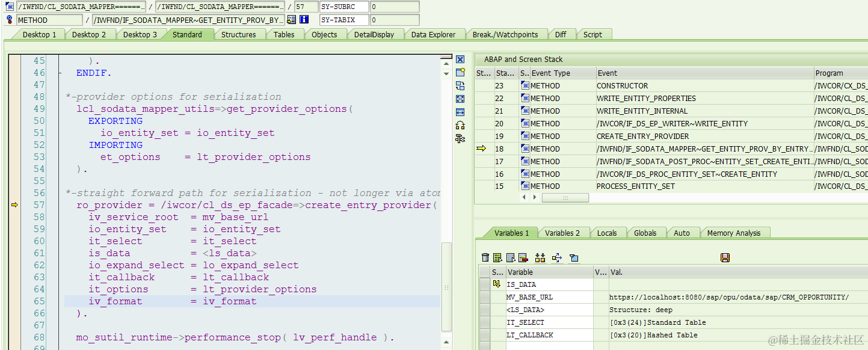Click the trash icon above variables table
The height and width of the screenshot is (350, 868).
coord(485,257)
